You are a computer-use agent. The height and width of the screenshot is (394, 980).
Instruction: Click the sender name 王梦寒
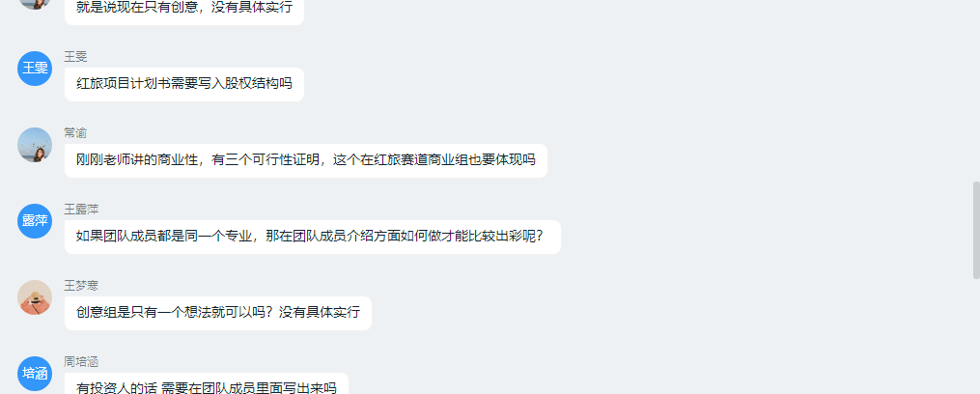[x=81, y=286]
